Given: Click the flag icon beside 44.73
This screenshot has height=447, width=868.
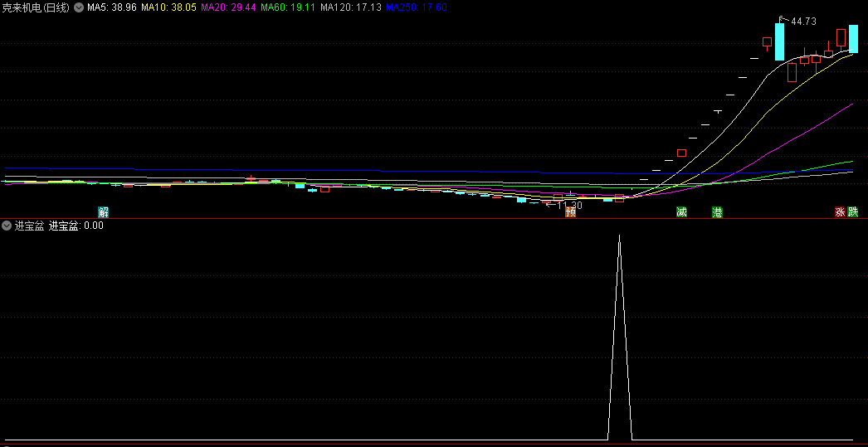Looking at the screenshot, I should pyautogui.click(x=782, y=19).
